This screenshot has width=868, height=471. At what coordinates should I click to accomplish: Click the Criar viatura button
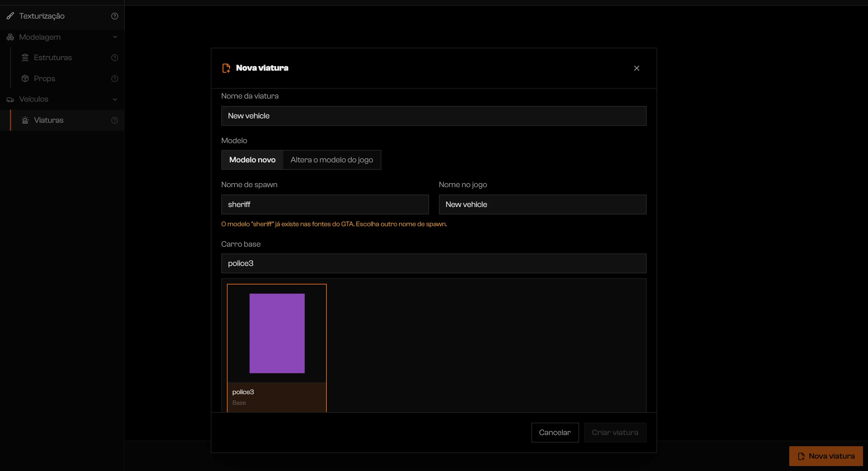click(615, 433)
